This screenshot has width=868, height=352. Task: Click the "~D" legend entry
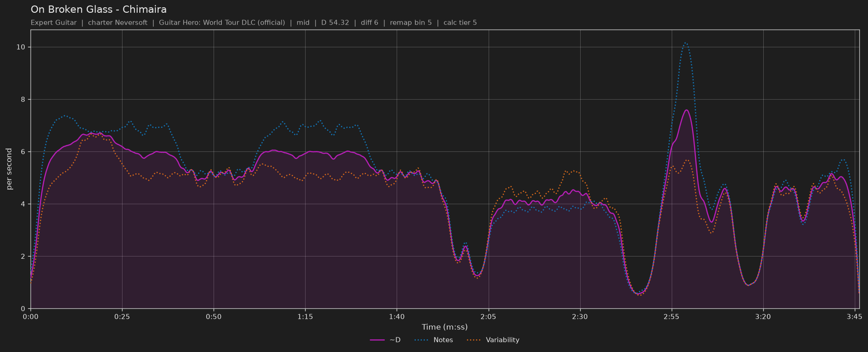click(x=385, y=340)
